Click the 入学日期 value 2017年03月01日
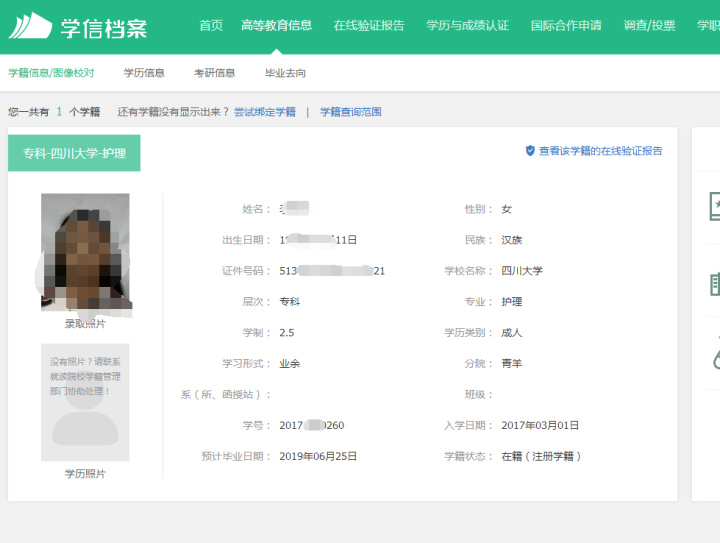The height and width of the screenshot is (543, 720). coord(540,425)
